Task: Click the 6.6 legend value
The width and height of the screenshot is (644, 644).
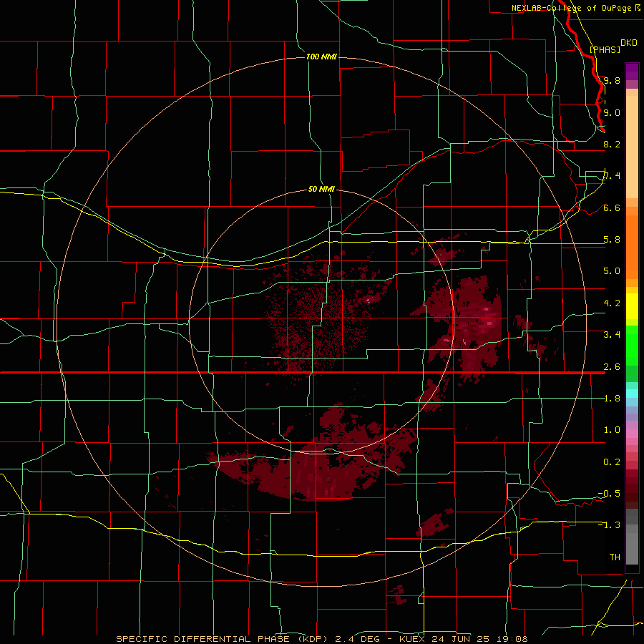Action: tap(612, 208)
